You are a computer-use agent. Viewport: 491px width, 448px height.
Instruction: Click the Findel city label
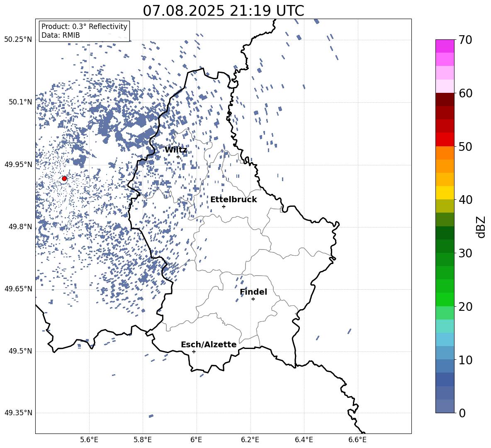click(x=253, y=292)
